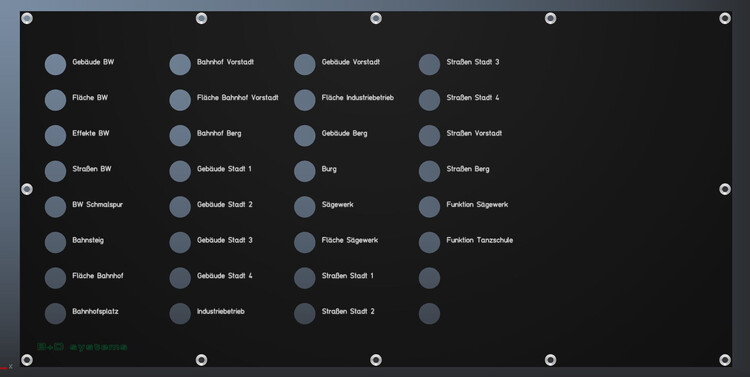This screenshot has height=377, width=750.
Task: Click the Bahnhofsplatz switch hole
Action: [x=55, y=314]
